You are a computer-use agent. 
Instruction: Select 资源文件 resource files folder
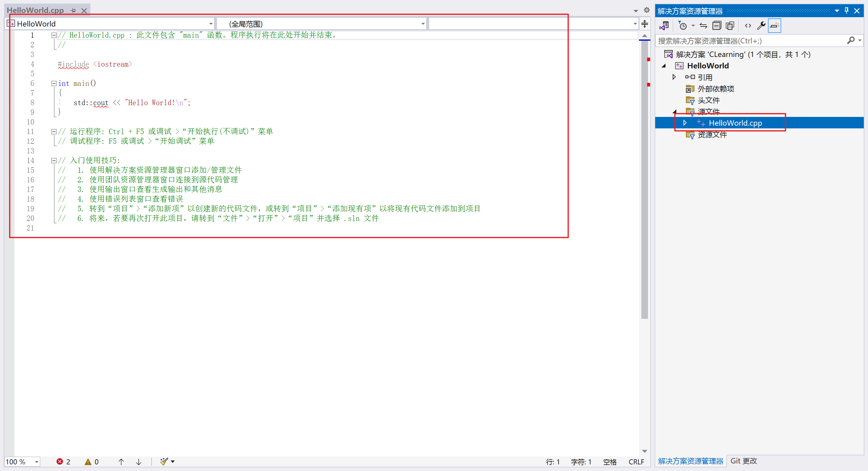pyautogui.click(x=712, y=134)
